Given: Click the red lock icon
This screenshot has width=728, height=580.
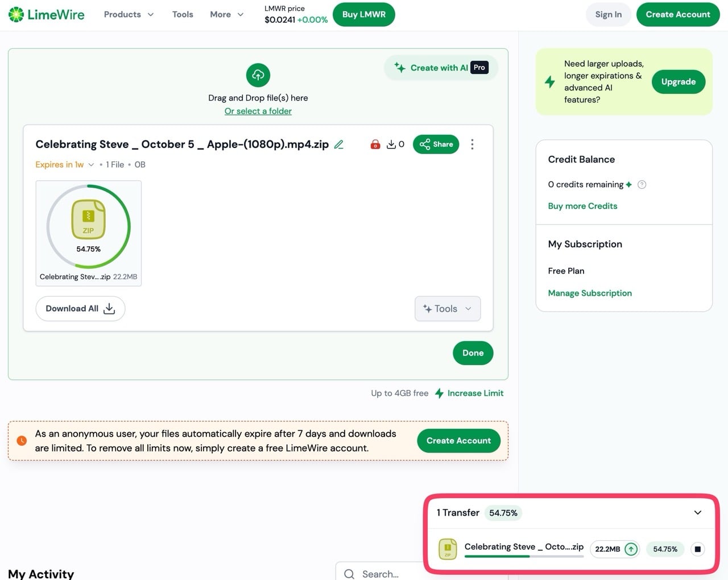Looking at the screenshot, I should coord(375,144).
